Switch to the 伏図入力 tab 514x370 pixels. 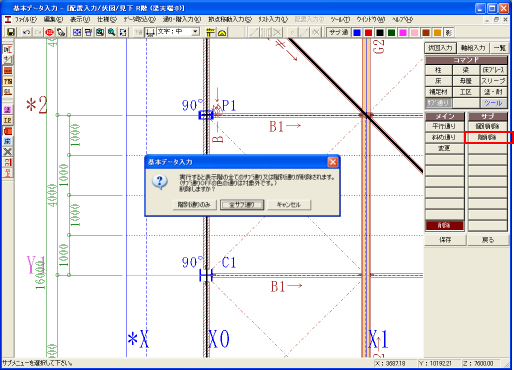pyautogui.click(x=440, y=48)
